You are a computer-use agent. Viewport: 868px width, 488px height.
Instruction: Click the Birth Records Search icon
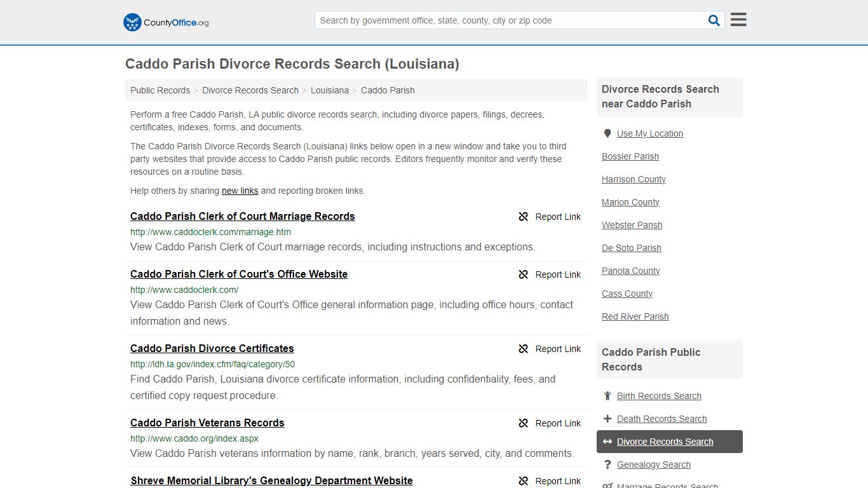(x=607, y=396)
